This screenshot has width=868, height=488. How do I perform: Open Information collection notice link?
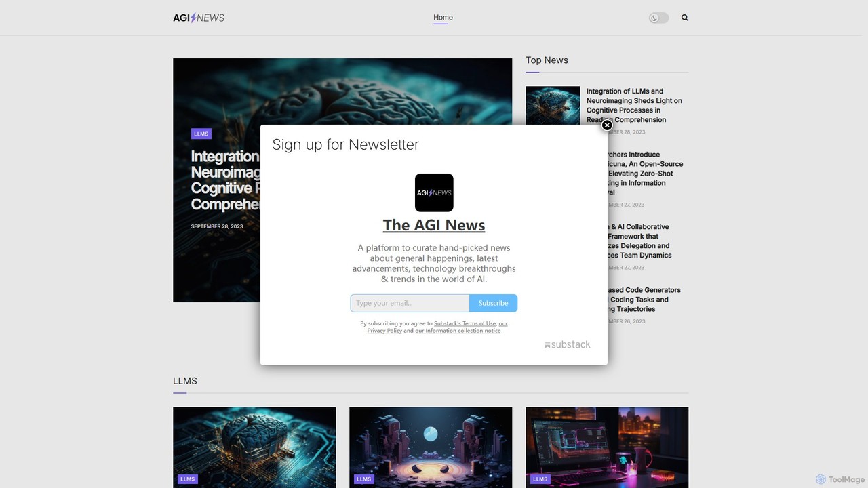[458, 331]
